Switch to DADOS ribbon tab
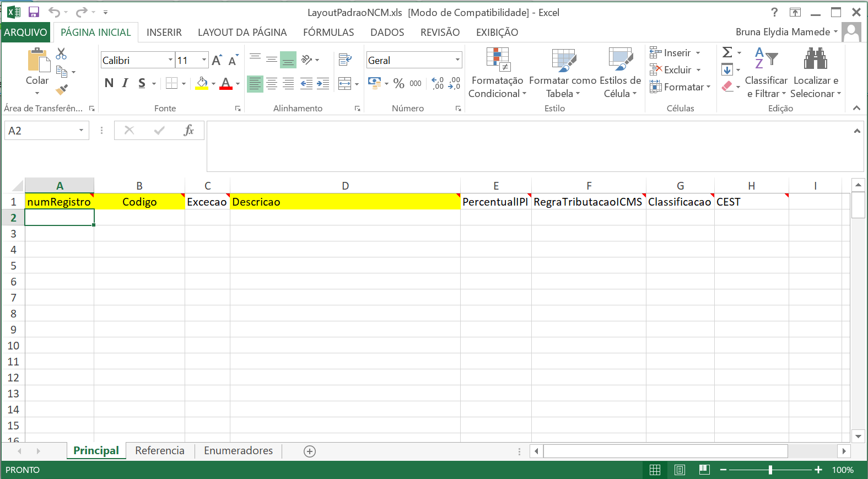The width and height of the screenshot is (868, 479). (387, 32)
